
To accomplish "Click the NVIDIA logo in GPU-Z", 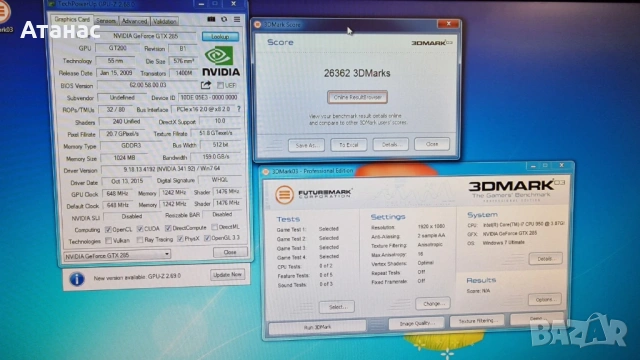I will pyautogui.click(x=221, y=61).
